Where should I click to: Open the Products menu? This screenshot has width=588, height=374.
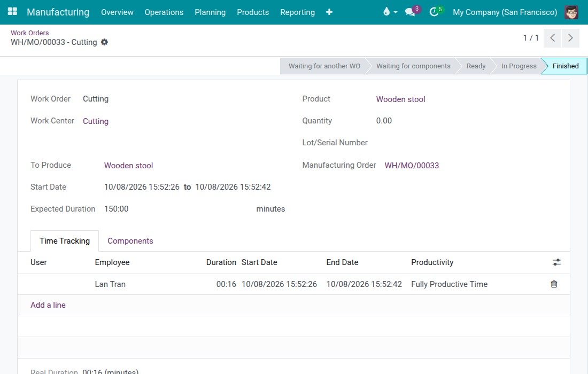(x=253, y=12)
